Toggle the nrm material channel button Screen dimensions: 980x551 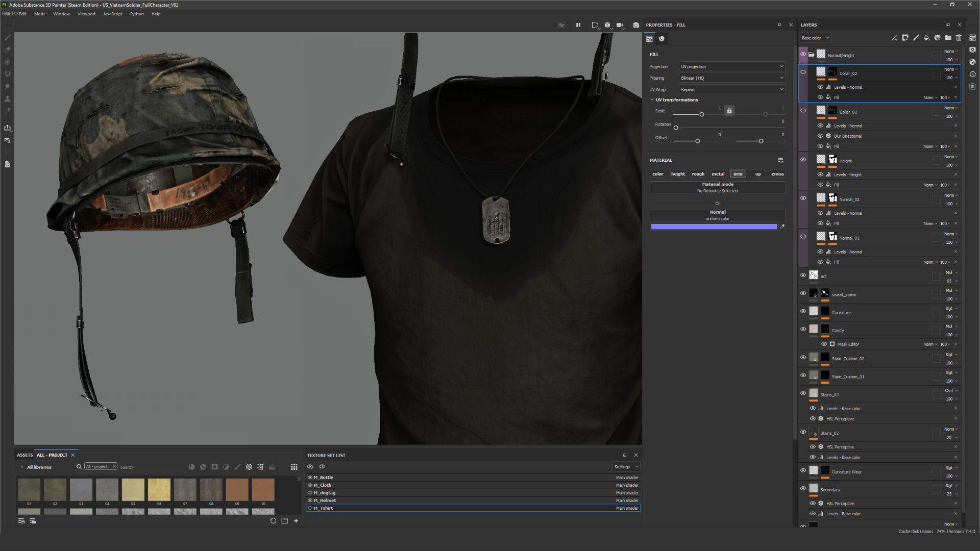click(x=738, y=174)
